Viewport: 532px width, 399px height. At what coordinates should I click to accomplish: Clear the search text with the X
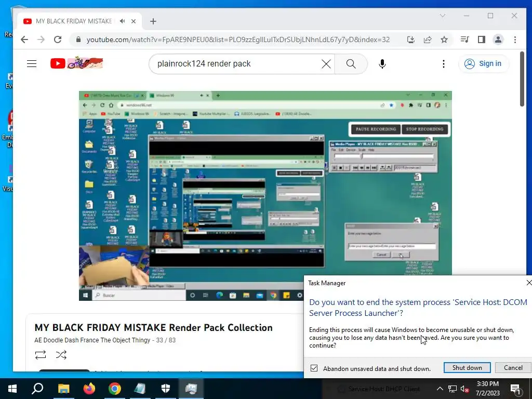click(326, 64)
